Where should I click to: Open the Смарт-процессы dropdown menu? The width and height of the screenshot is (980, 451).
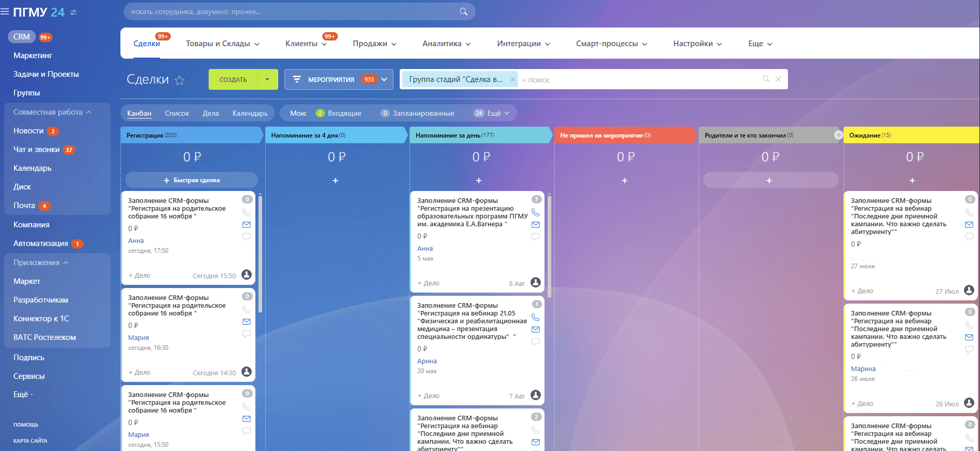(611, 44)
